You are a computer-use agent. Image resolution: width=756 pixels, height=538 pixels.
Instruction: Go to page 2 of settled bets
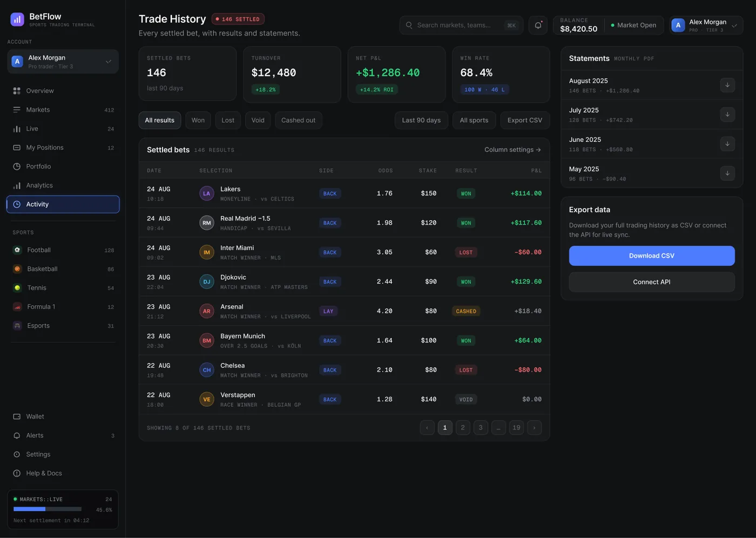coord(463,428)
